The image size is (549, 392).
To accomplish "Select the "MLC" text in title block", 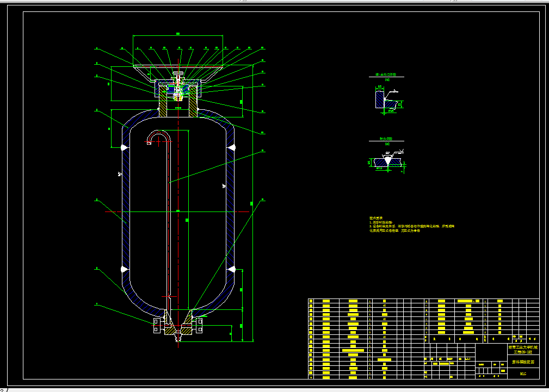I will coord(523,374).
